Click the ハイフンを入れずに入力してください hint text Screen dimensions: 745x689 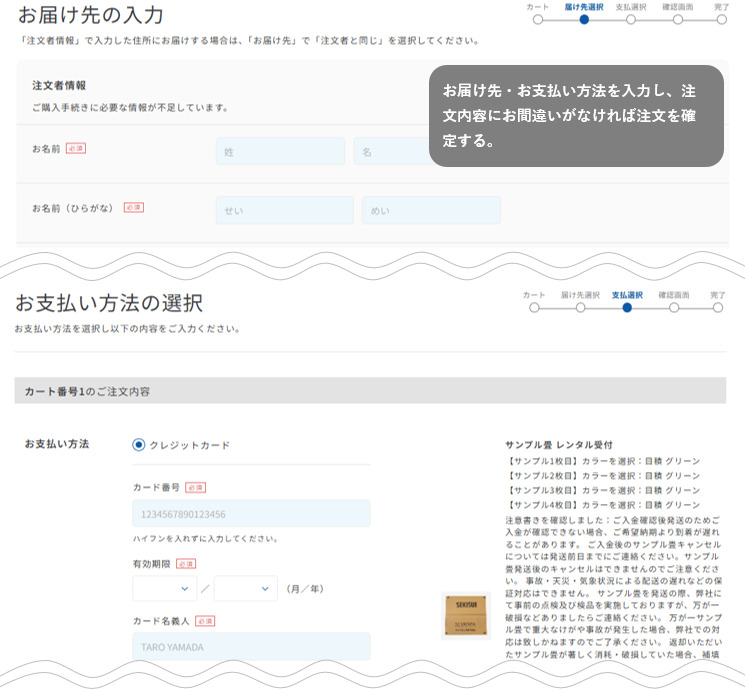pyautogui.click(x=205, y=538)
